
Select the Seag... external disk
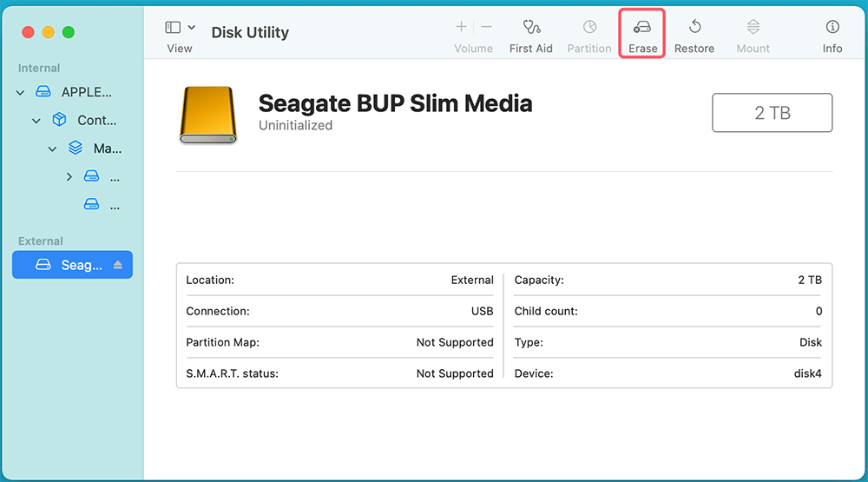73,265
